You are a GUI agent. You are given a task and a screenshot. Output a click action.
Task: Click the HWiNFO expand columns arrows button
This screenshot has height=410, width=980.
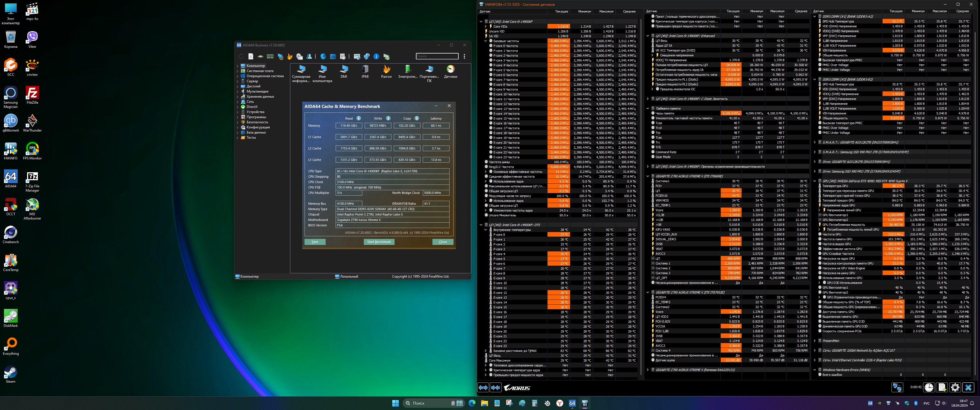click(483, 388)
